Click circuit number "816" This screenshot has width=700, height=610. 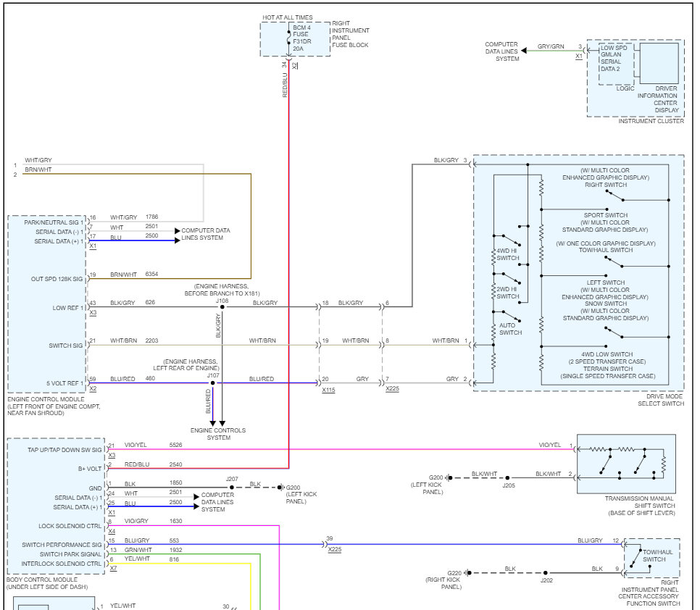coord(174,559)
